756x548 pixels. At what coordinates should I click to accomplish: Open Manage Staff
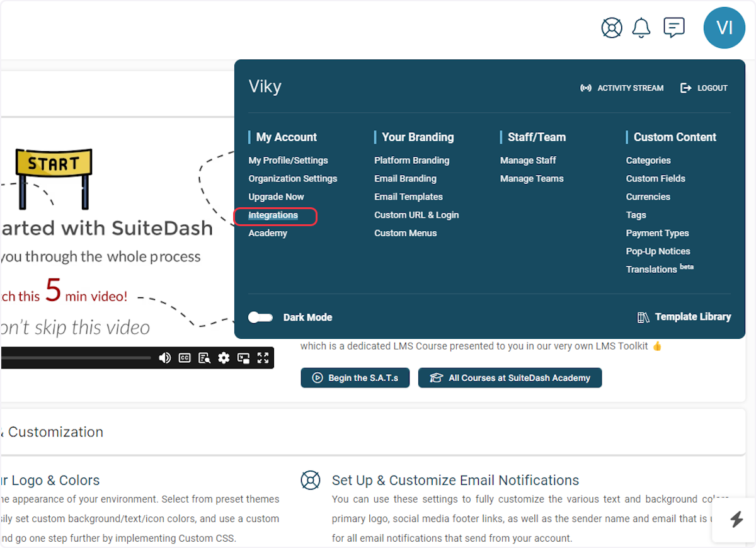pyautogui.click(x=528, y=161)
